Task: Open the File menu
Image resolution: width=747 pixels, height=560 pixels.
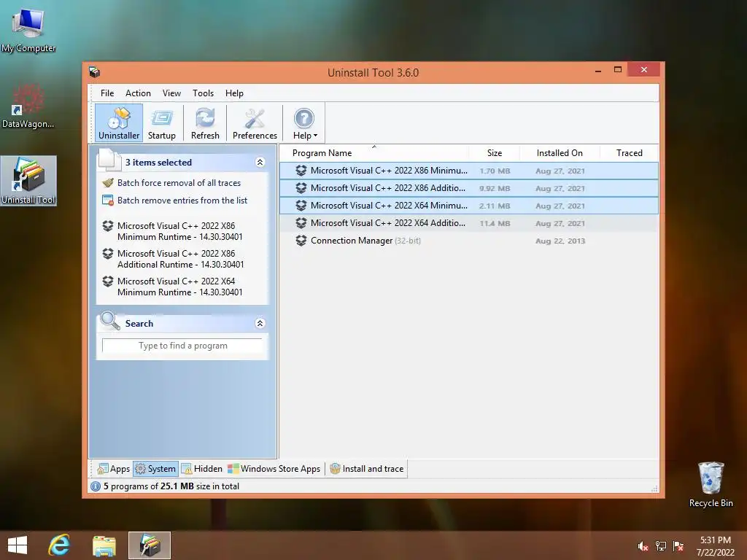Action: click(x=107, y=93)
